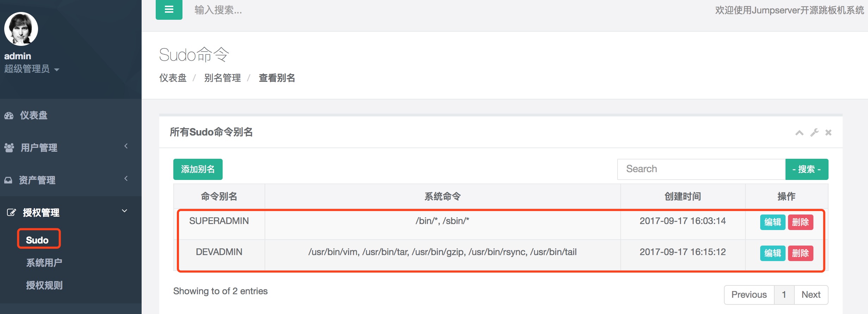Expand the 用户管理 menu arrow

(126, 146)
